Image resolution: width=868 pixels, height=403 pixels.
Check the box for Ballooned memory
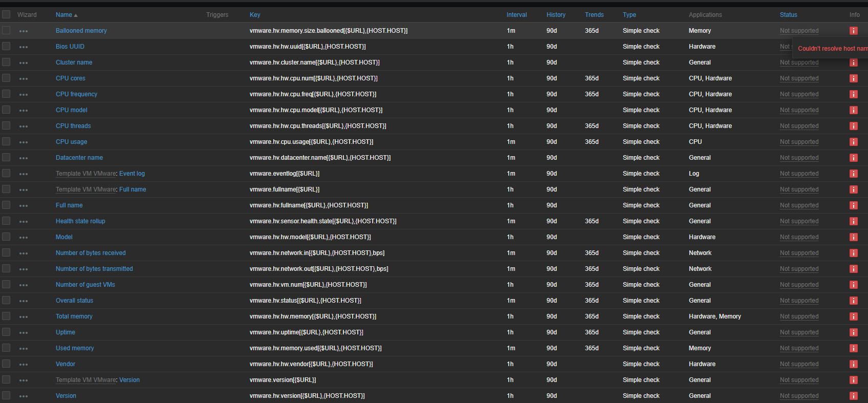coord(6,30)
